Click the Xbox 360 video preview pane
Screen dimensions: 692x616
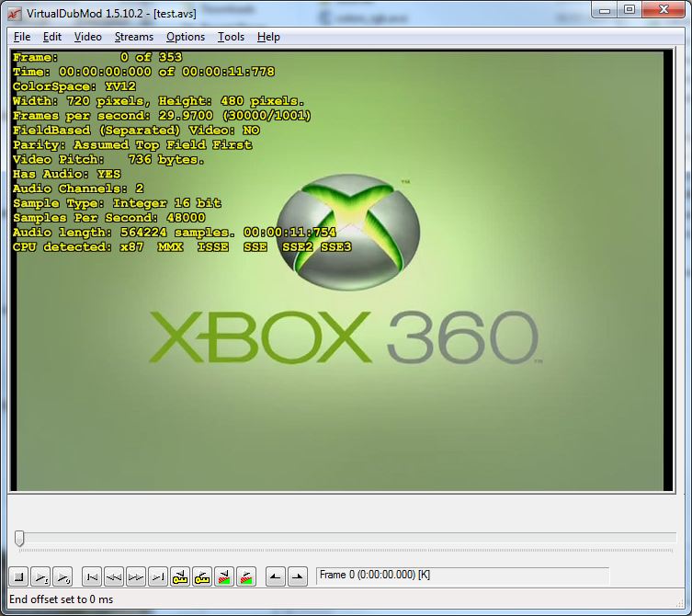(341, 270)
